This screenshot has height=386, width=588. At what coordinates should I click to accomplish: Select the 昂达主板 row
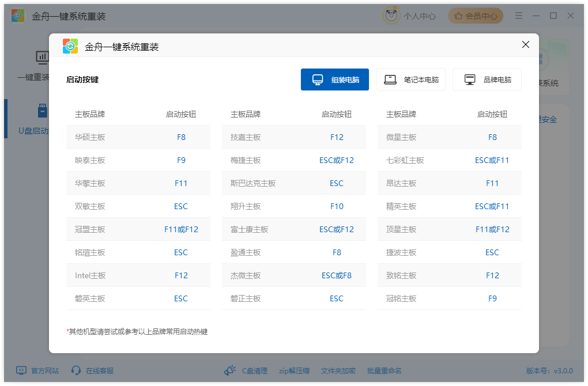click(x=449, y=183)
